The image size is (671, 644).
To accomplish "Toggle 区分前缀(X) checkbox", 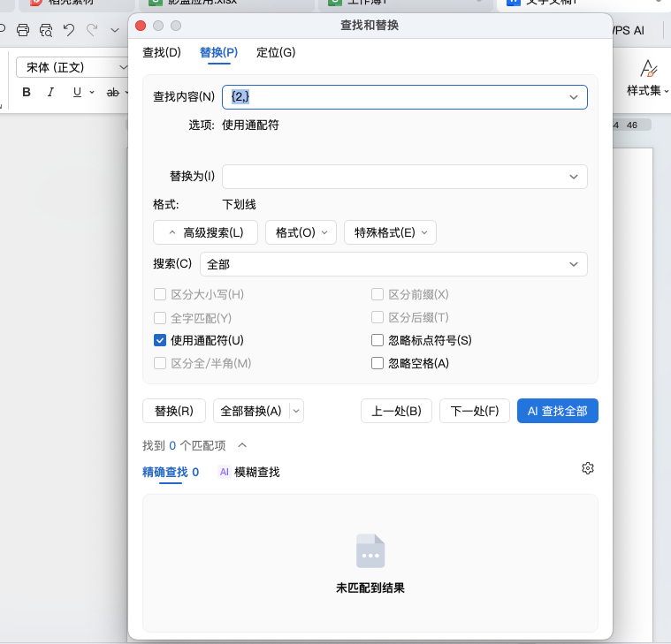I will (377, 294).
